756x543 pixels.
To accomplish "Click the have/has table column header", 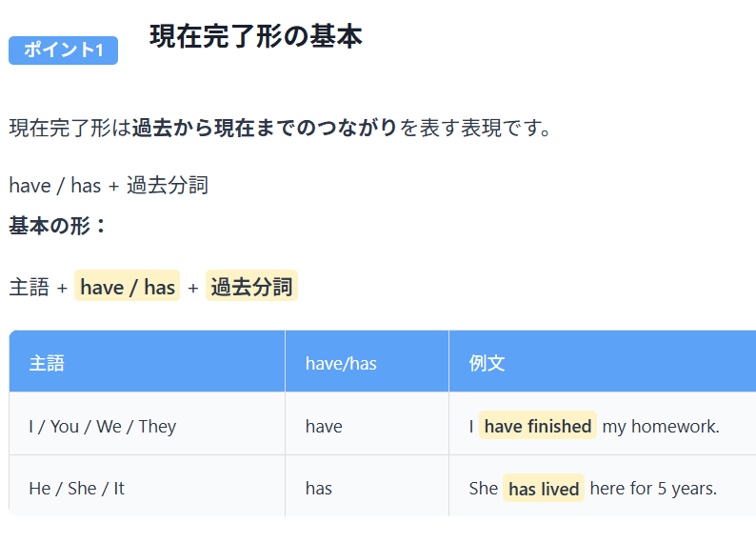I will click(x=341, y=363).
